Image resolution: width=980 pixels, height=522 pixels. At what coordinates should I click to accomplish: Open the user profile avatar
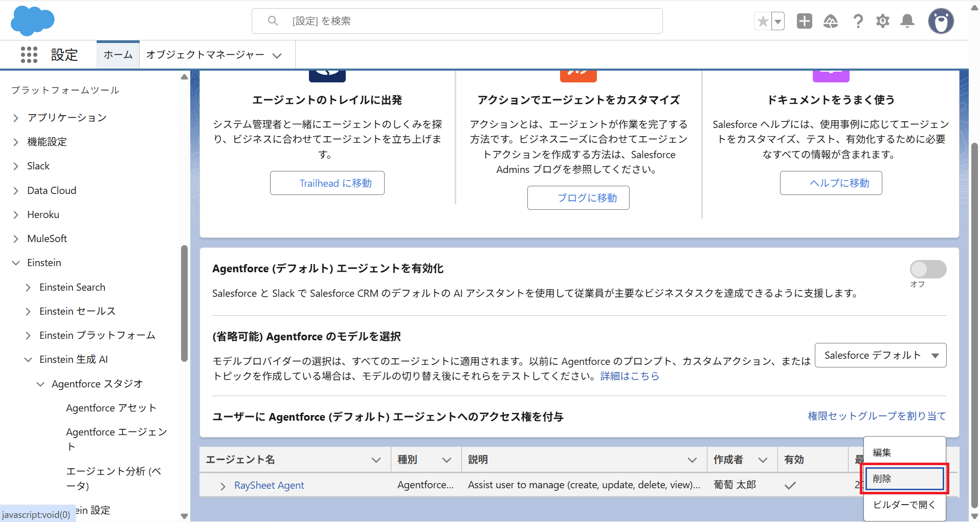coord(941,21)
